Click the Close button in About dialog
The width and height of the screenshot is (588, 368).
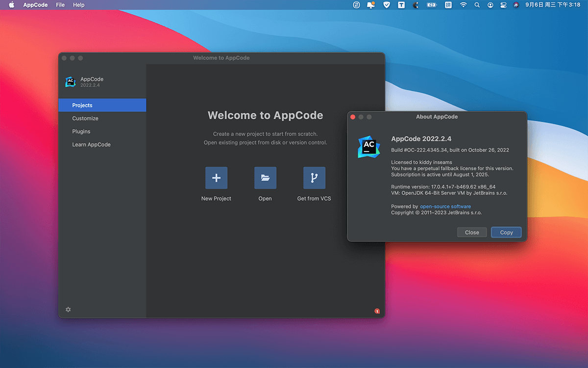472,233
